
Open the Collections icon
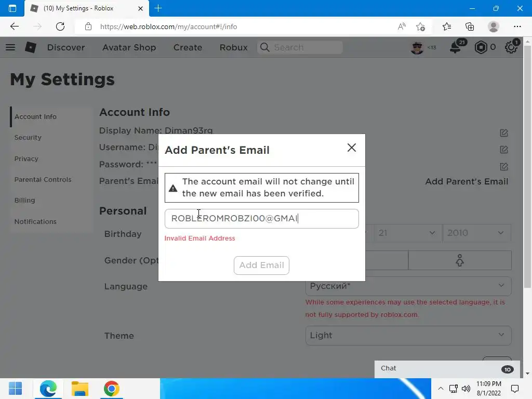click(x=470, y=26)
